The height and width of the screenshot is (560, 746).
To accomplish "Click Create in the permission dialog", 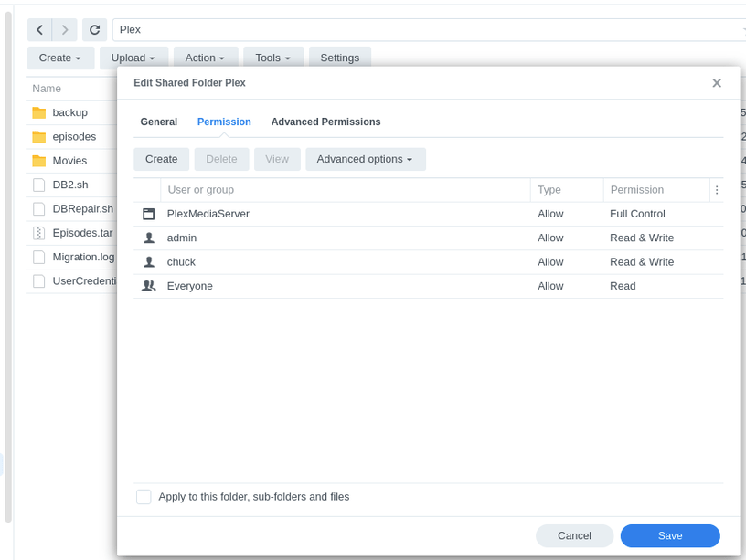I will [161, 159].
